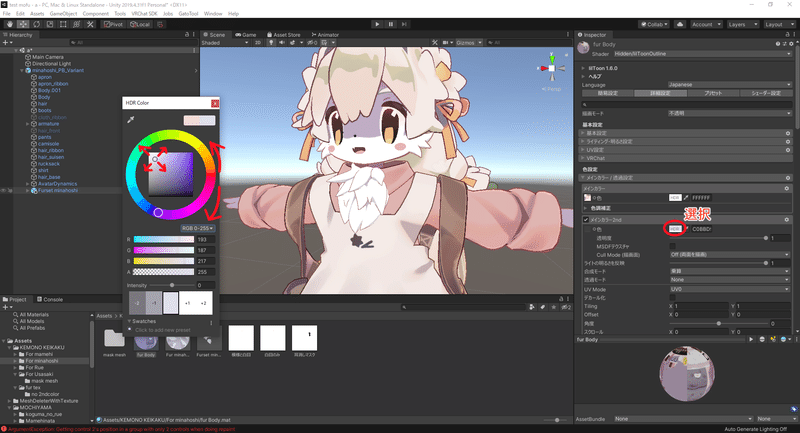Open the Shader dropdown Hidden/lilToonOutline
The height and width of the screenshot is (433, 800).
702,54
